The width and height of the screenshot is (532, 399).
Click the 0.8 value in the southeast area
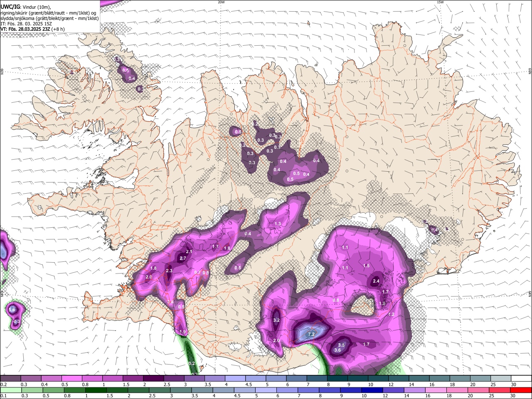click(336, 300)
